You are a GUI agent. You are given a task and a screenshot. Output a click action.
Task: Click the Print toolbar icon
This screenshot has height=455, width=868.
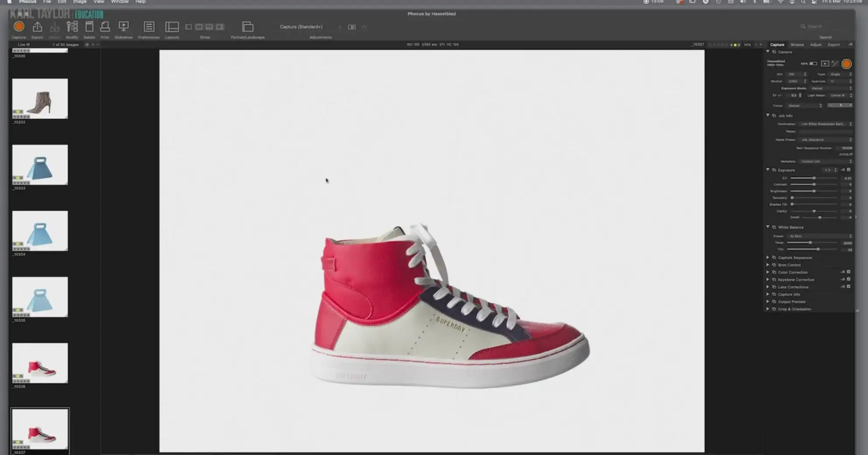(x=105, y=27)
